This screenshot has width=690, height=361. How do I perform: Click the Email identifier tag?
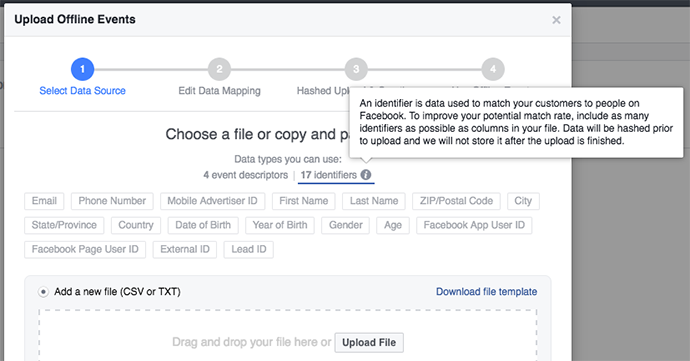[x=44, y=201]
